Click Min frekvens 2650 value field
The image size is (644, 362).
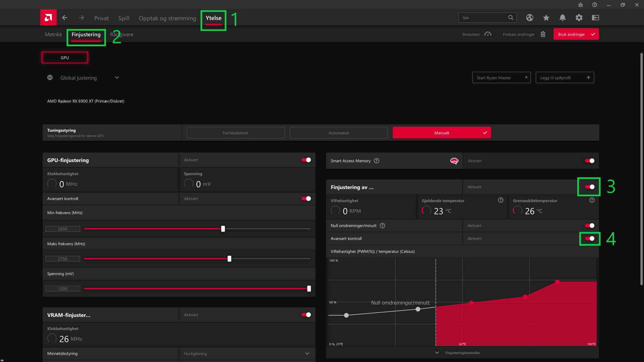click(x=63, y=229)
